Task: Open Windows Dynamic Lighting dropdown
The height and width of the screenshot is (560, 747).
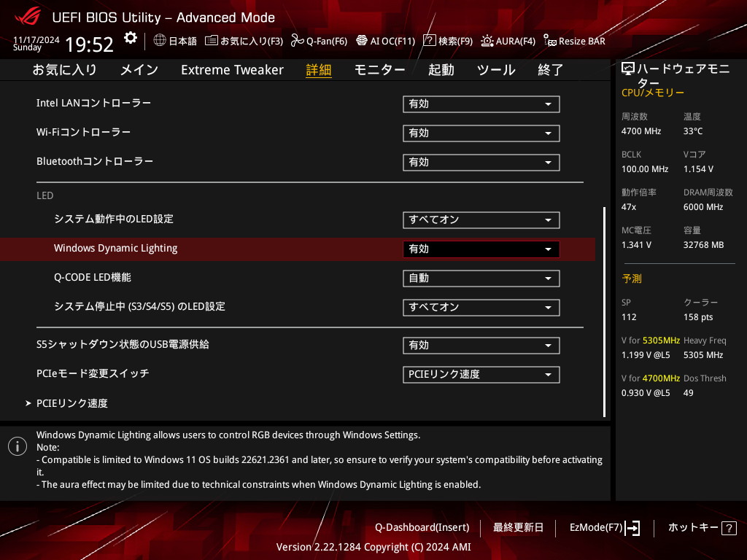Action: click(x=481, y=249)
